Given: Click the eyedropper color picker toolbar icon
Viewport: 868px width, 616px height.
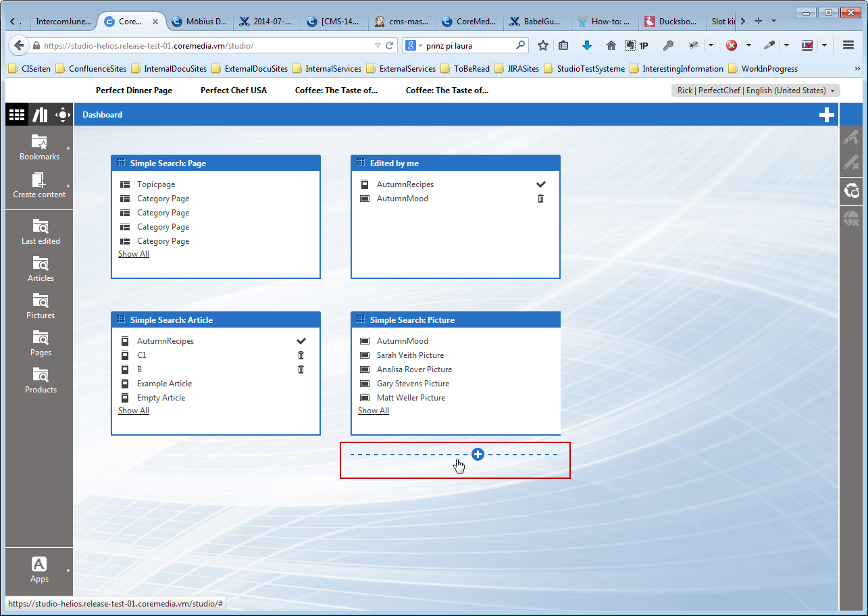Looking at the screenshot, I should 769,45.
